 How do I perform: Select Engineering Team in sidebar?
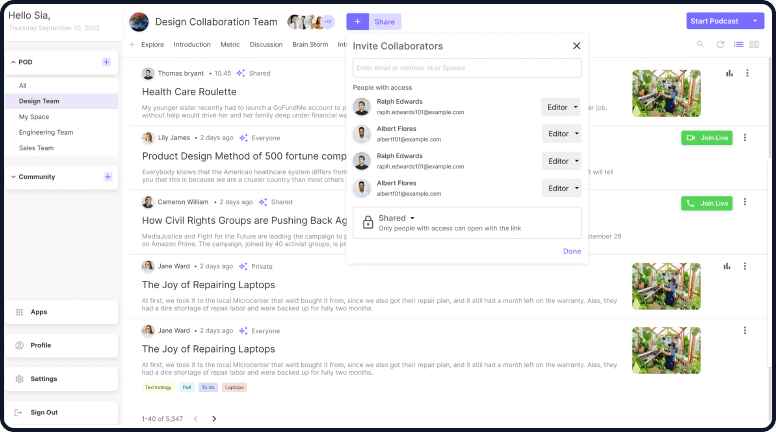pyautogui.click(x=46, y=132)
